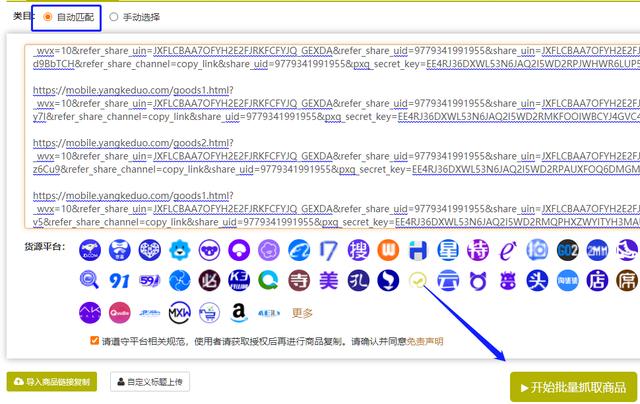Pick the 搜 platform icon
The height and width of the screenshot is (404, 640).
358,250
